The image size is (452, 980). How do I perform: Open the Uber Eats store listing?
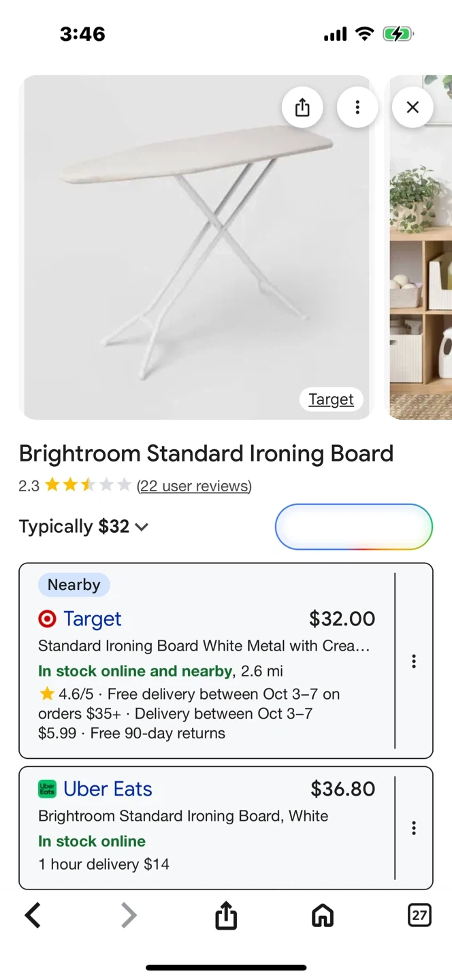pyautogui.click(x=108, y=789)
